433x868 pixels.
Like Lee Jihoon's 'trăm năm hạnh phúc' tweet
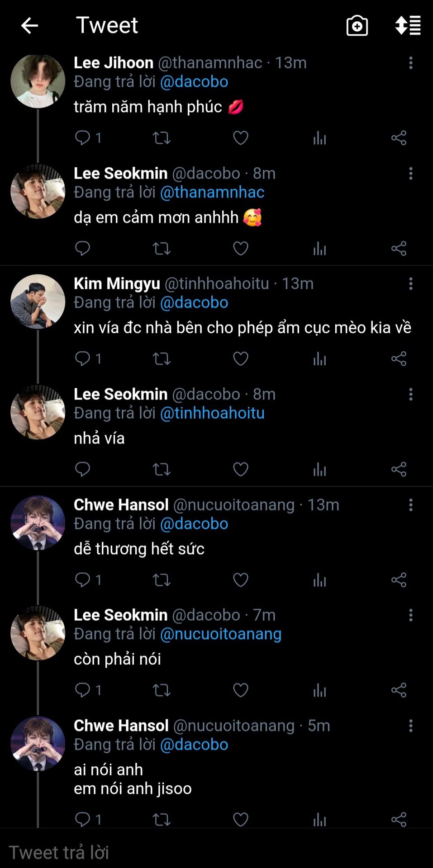[240, 137]
